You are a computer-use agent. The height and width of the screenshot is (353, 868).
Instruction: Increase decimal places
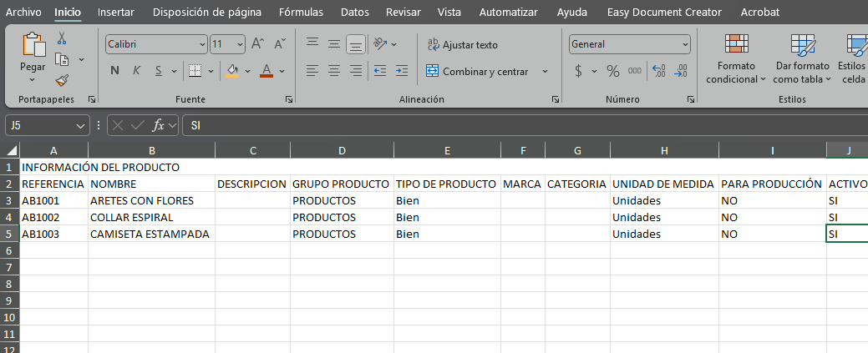(659, 71)
